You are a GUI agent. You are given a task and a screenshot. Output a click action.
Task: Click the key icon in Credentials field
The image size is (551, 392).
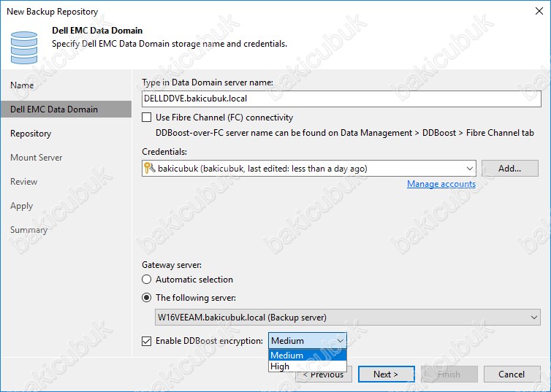click(149, 169)
